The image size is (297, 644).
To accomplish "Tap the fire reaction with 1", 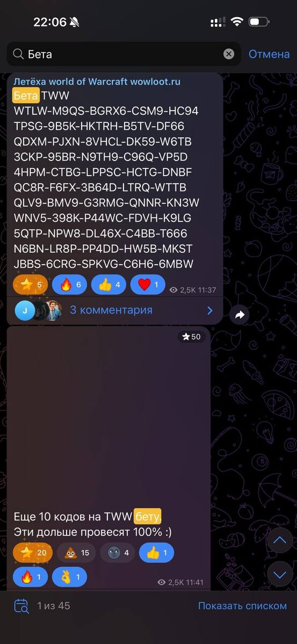I will (30, 577).
